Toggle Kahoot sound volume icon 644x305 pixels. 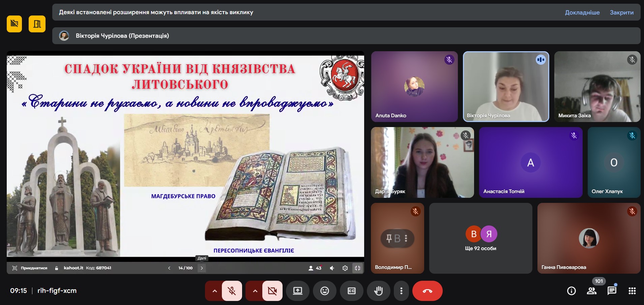(x=332, y=268)
